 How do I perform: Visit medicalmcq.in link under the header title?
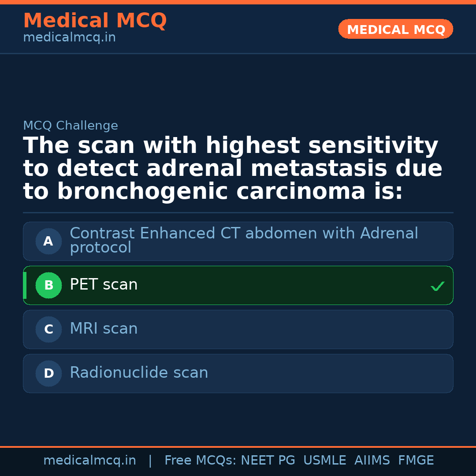pyautogui.click(x=69, y=38)
